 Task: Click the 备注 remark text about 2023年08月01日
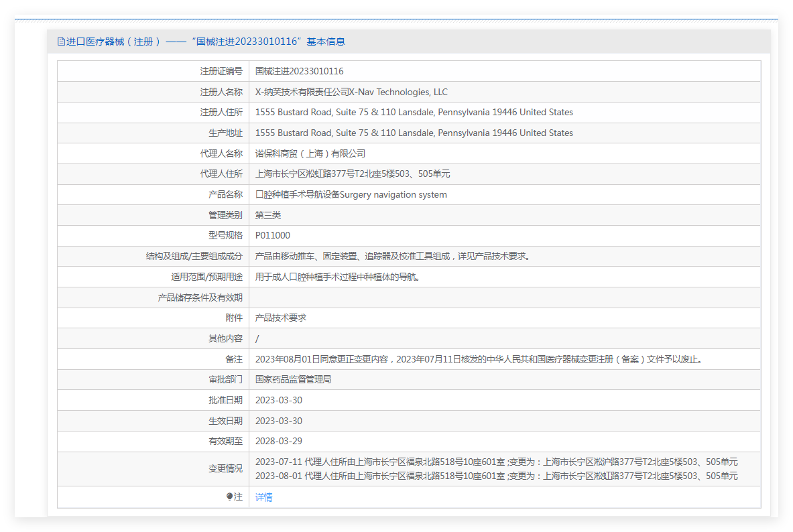click(x=479, y=359)
